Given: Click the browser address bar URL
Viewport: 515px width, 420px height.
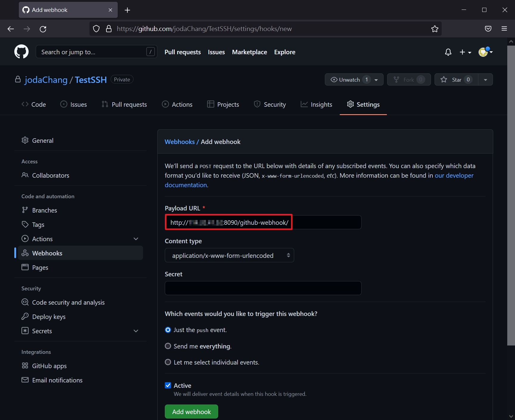Looking at the screenshot, I should (x=204, y=29).
